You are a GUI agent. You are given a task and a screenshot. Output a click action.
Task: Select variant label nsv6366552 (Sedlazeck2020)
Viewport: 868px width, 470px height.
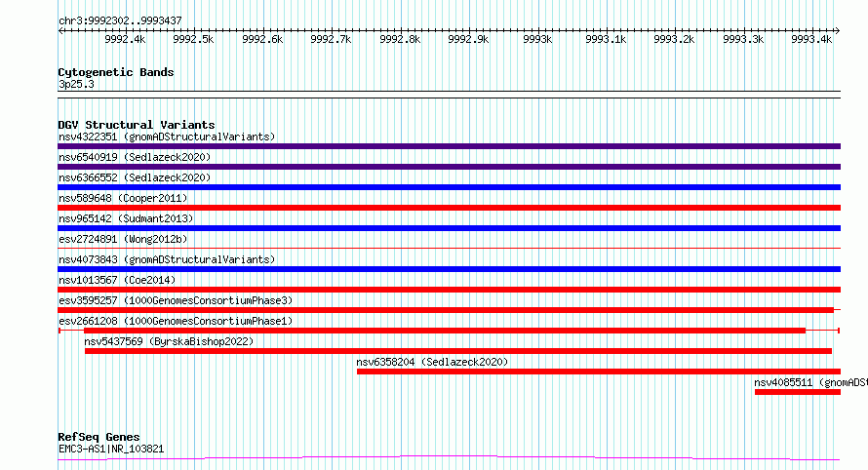point(135,177)
